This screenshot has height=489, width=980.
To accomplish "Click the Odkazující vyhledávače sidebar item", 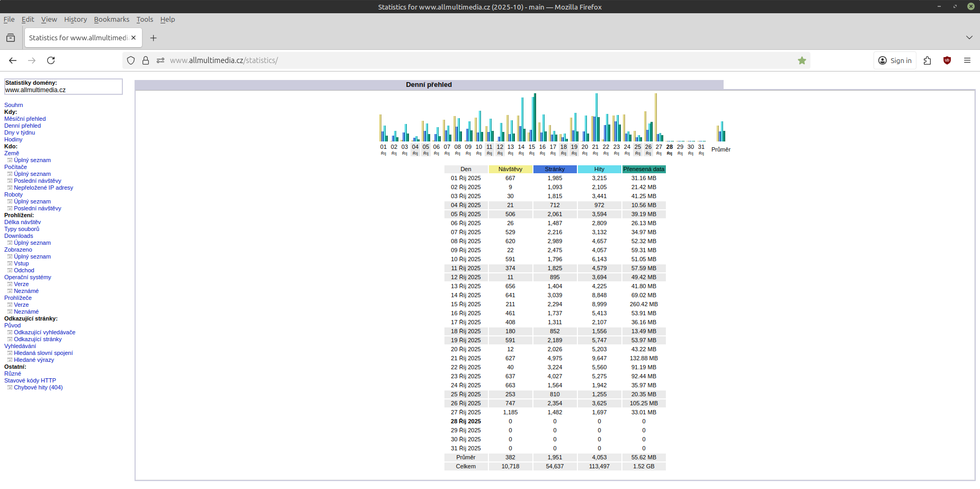I will coord(44,332).
